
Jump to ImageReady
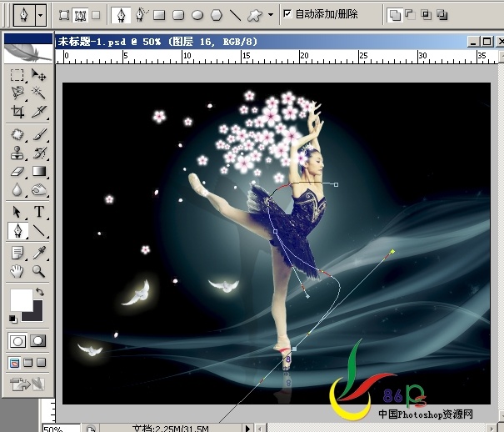pyautogui.click(x=27, y=384)
